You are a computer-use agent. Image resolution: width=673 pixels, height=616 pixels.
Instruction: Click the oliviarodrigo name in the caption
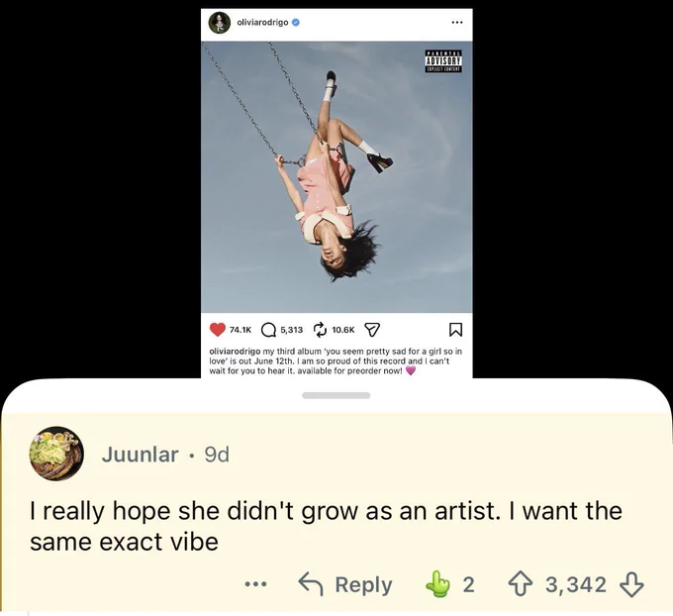[235, 352]
